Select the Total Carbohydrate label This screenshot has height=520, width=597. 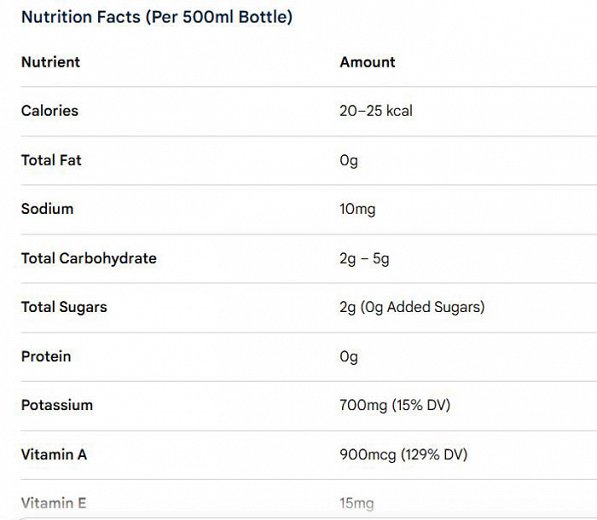click(89, 258)
